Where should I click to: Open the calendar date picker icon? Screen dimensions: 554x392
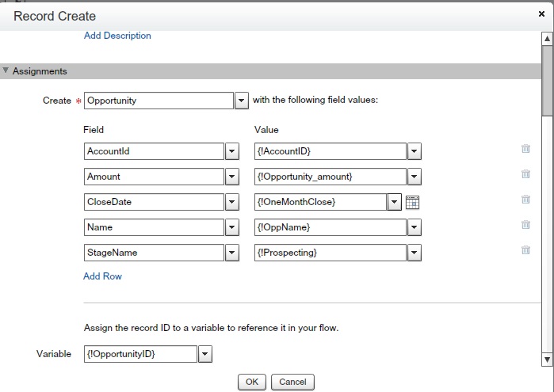412,202
